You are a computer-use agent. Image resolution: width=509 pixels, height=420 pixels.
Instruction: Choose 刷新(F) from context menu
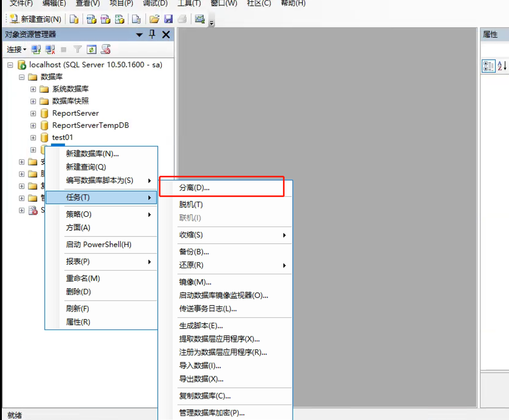(x=101, y=309)
